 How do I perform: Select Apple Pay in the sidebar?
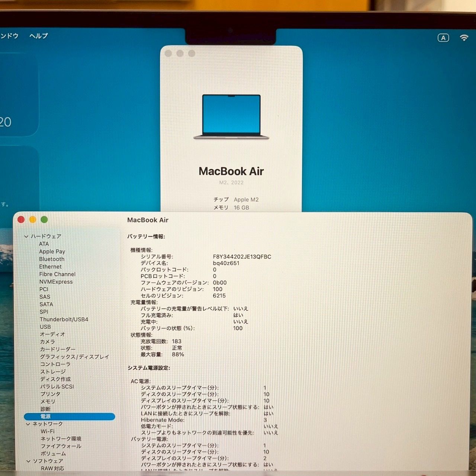coord(52,251)
